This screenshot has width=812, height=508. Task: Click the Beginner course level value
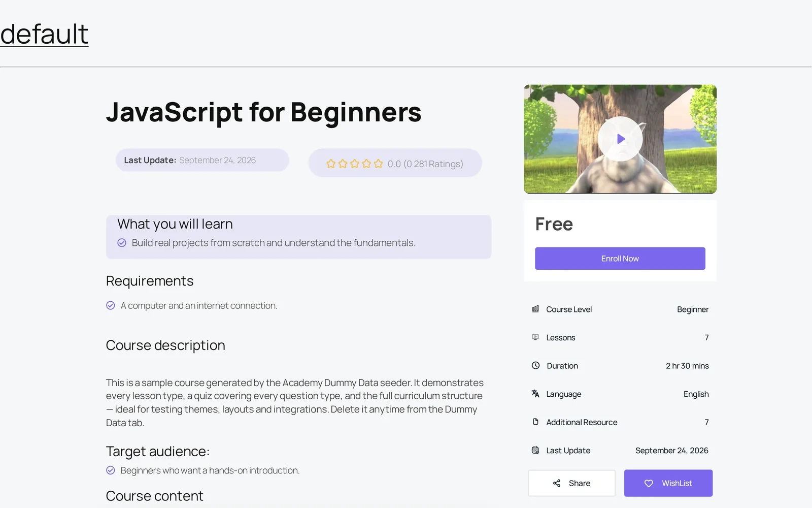point(693,309)
